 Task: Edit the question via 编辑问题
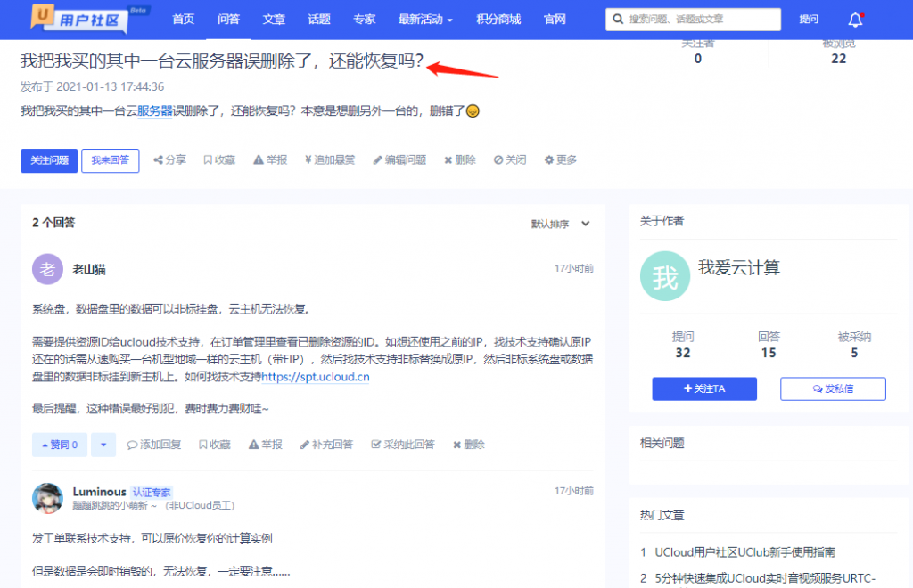point(399,160)
